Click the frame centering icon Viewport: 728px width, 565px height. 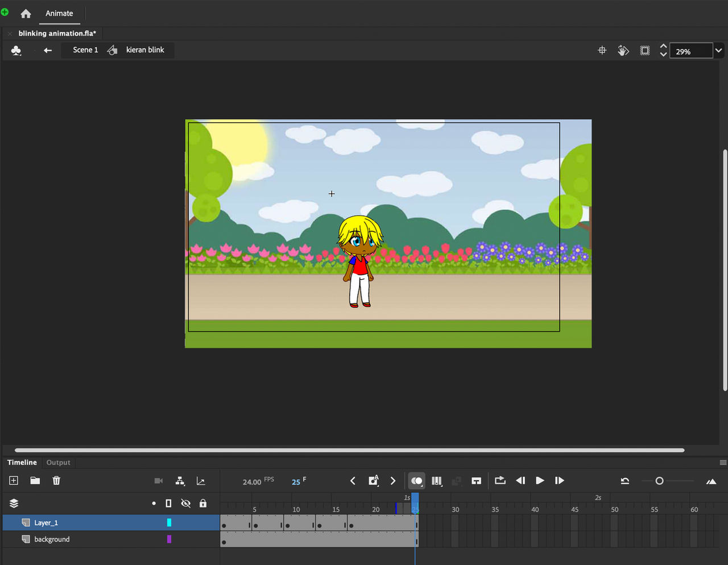pyautogui.click(x=477, y=481)
